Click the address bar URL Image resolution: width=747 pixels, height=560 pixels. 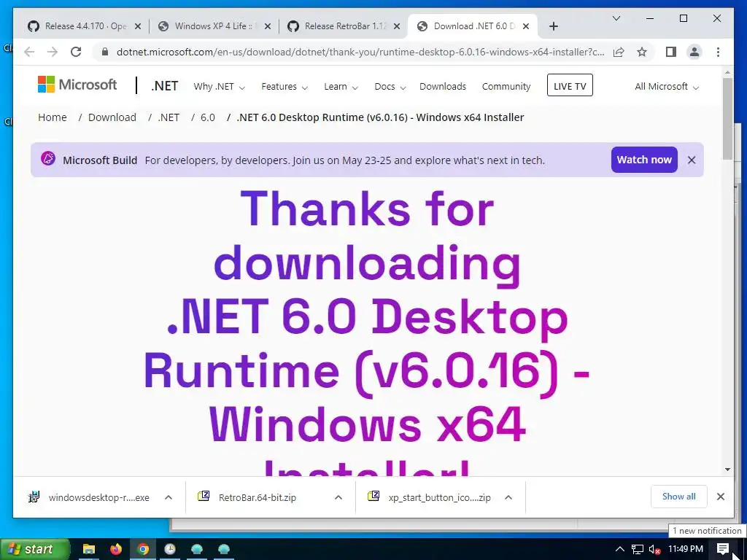(x=360, y=52)
